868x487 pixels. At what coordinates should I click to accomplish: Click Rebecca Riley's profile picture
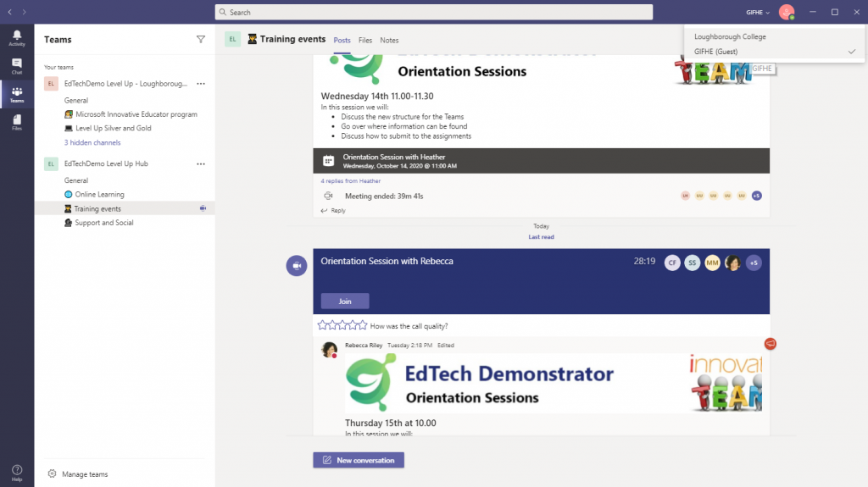(330, 350)
